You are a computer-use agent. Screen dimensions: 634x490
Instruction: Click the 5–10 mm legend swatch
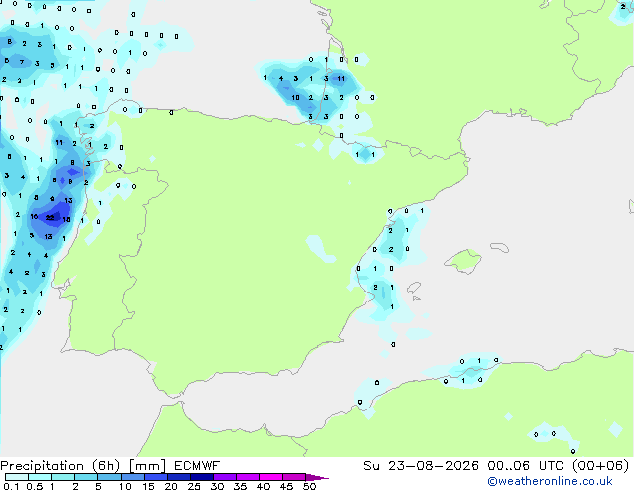(109, 477)
